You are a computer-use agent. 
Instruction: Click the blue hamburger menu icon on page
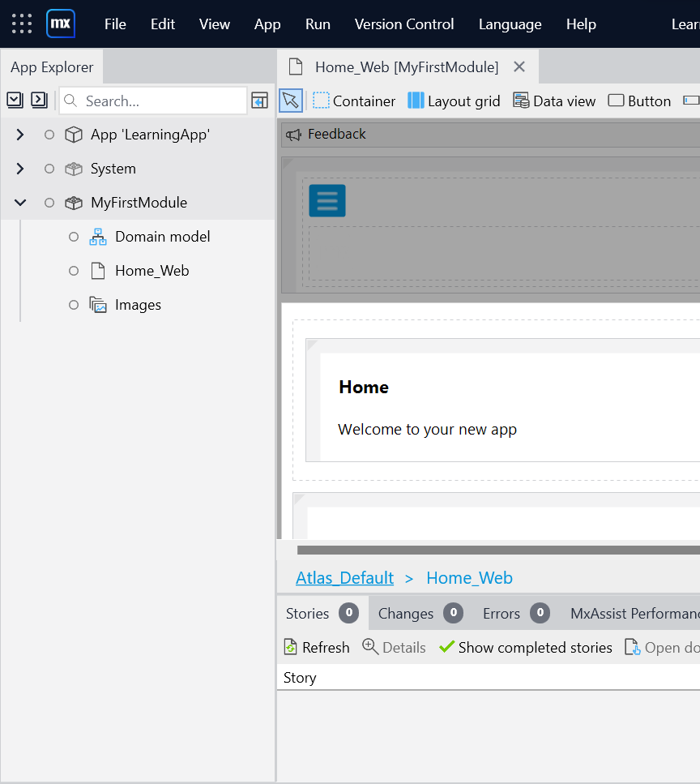click(x=327, y=200)
